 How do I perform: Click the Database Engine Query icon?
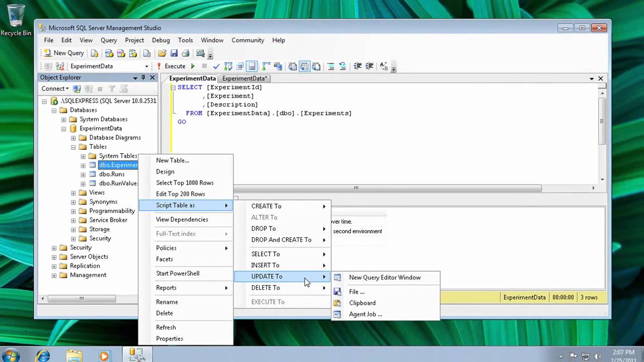click(95, 53)
